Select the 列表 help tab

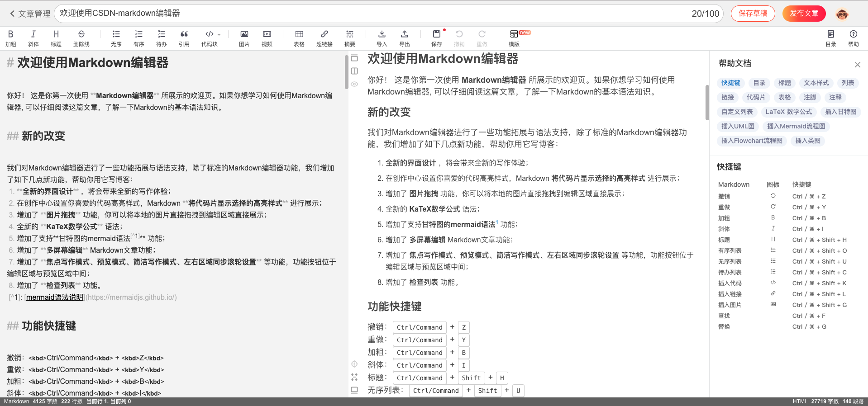tap(848, 83)
